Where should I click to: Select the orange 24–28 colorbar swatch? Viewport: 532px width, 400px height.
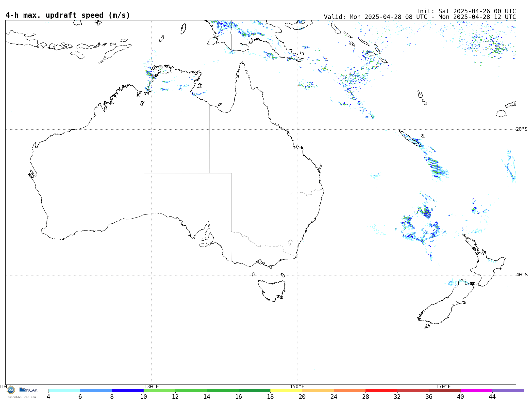pyautogui.click(x=349, y=391)
